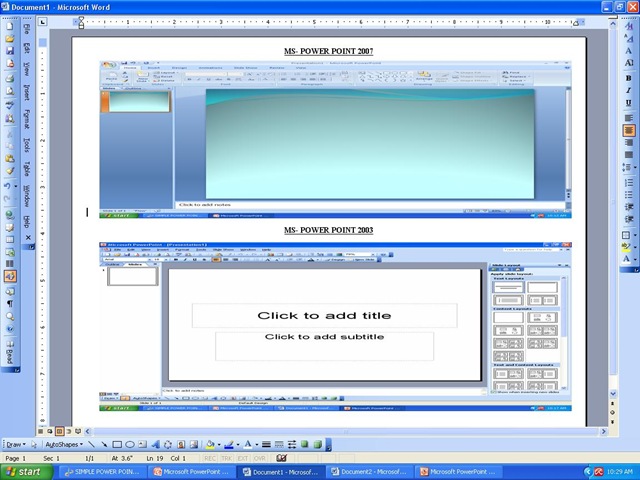The image size is (640, 480).
Task: Align text right
Action: [x=629, y=142]
